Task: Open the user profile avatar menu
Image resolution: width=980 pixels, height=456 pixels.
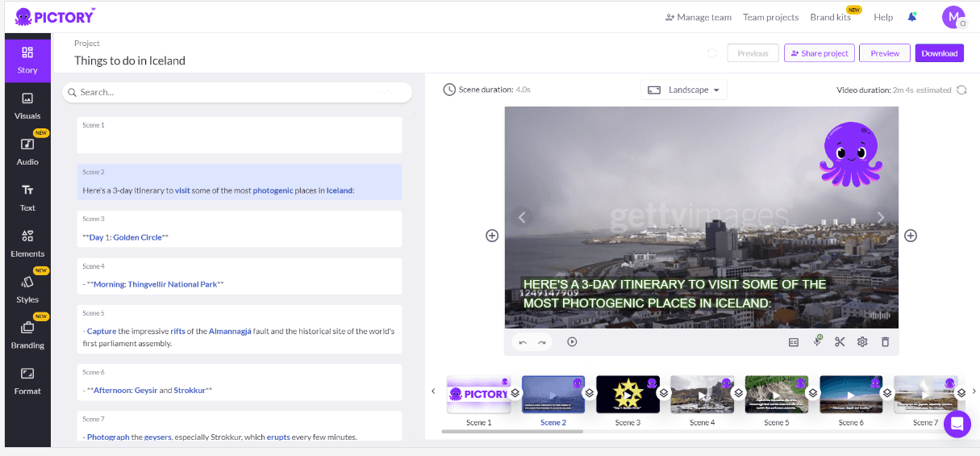Action: coord(953,17)
